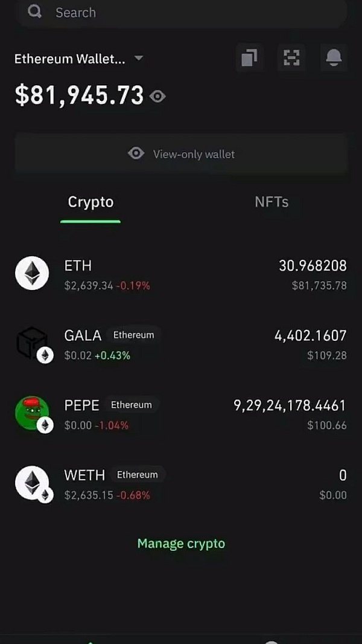The image size is (362, 644).
Task: Click the Manage crypto link
Action: pos(181,543)
